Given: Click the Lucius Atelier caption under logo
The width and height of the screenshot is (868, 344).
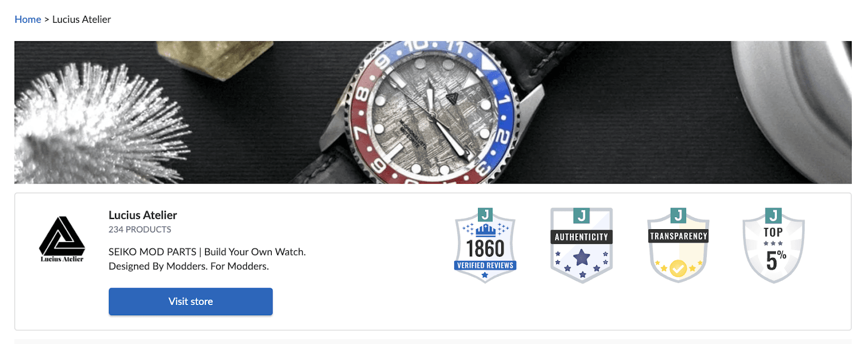Looking at the screenshot, I should [x=62, y=259].
